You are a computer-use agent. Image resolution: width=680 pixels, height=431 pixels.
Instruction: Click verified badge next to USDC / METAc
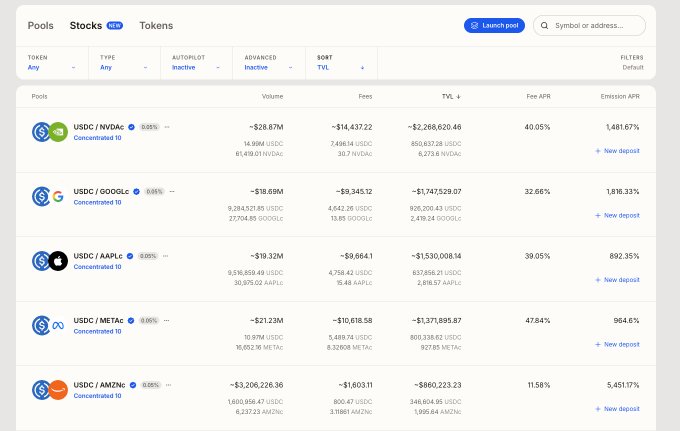(131, 321)
